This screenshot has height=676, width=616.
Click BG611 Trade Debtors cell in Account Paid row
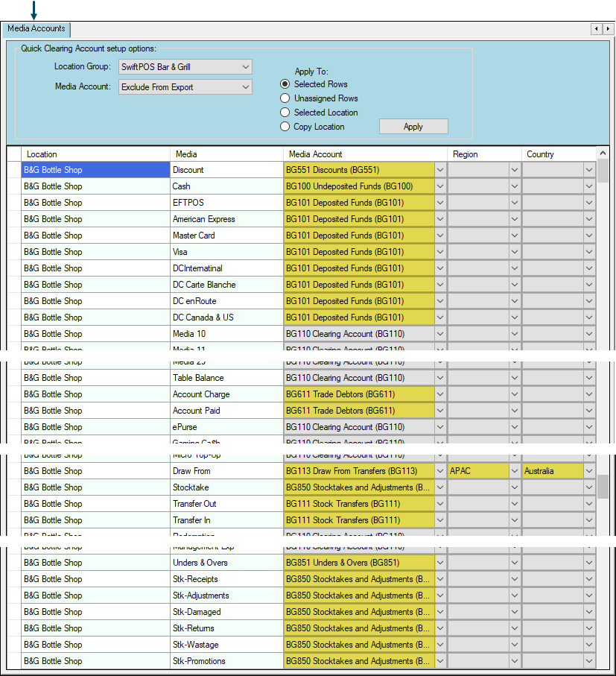pos(359,411)
